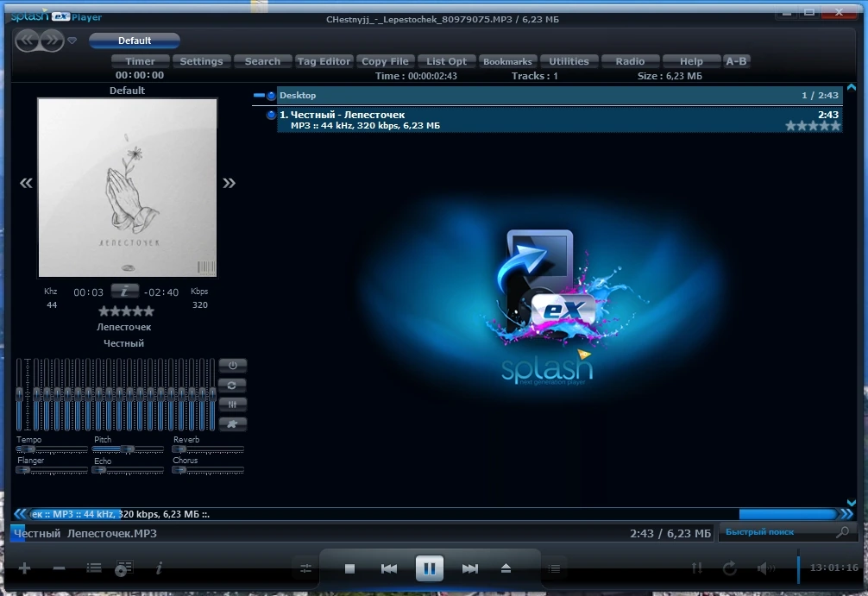Click the stop playback icon
Screen dimensions: 868x596
tap(349, 568)
